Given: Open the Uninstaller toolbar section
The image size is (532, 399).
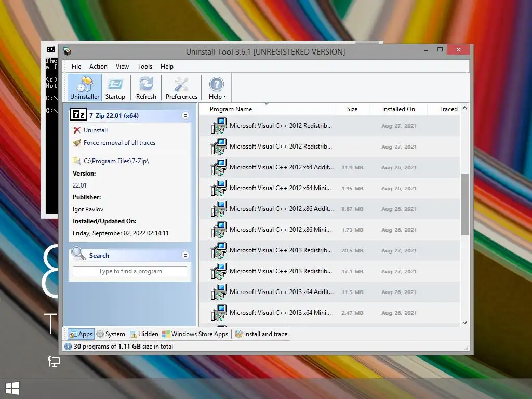Looking at the screenshot, I should point(85,87).
